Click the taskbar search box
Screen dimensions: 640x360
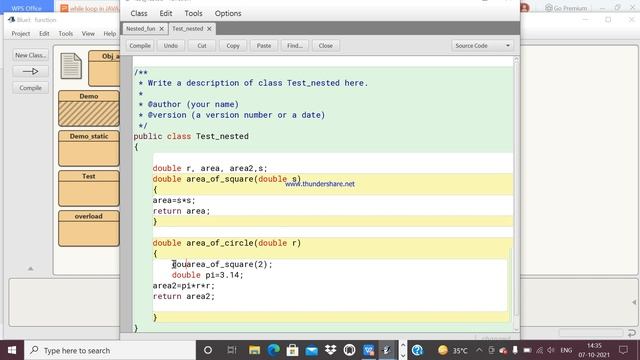[110, 350]
